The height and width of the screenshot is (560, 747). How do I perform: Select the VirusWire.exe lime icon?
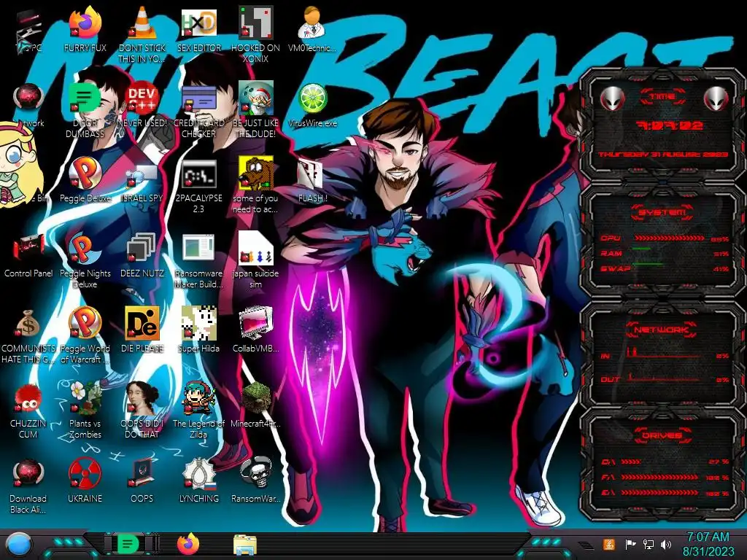click(x=312, y=98)
